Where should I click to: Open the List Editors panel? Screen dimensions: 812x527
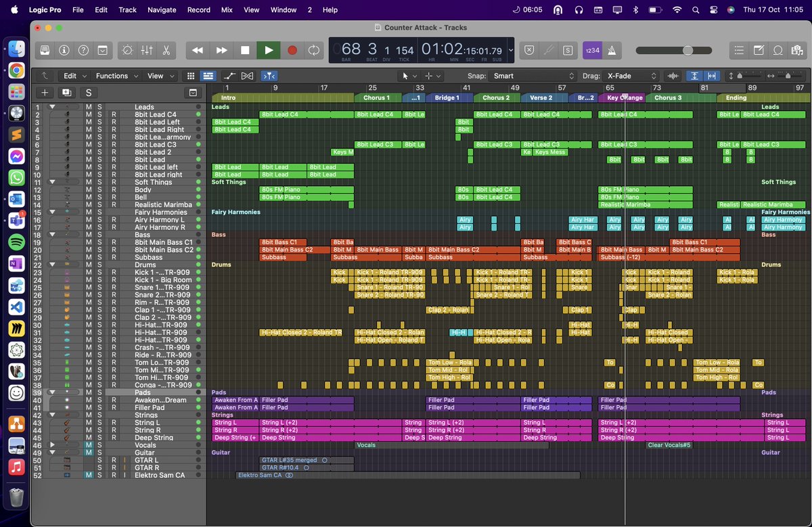coord(740,50)
